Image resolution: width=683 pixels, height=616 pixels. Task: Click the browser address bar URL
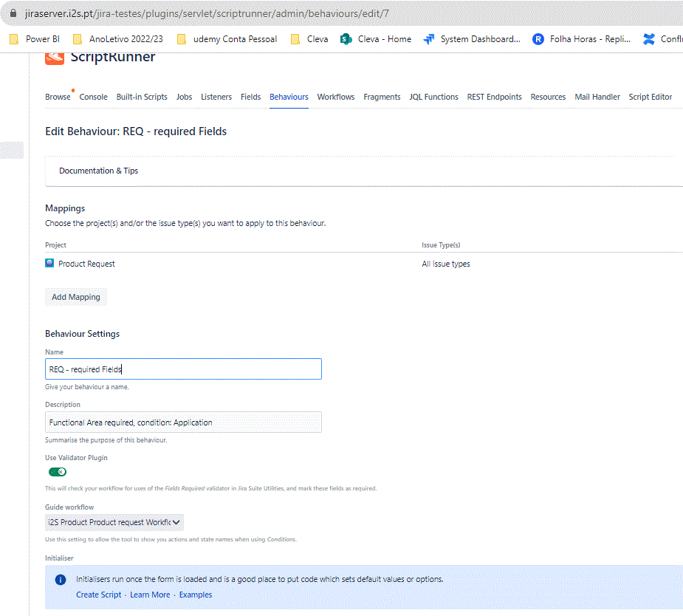[207, 13]
